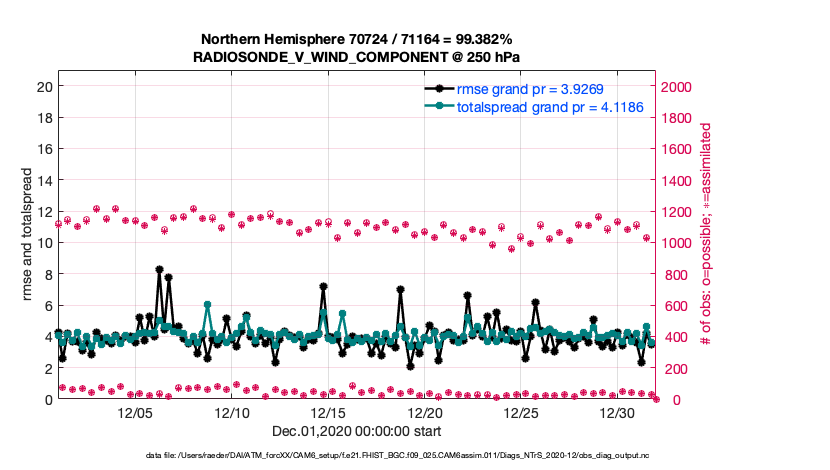Click the 12/25 date tick label
Screen dimensions: 830x470
coord(523,412)
